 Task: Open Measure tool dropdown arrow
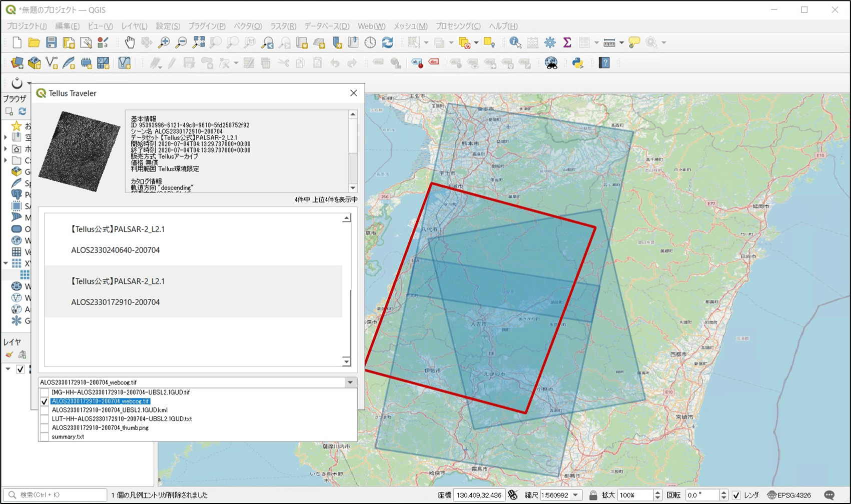(622, 43)
